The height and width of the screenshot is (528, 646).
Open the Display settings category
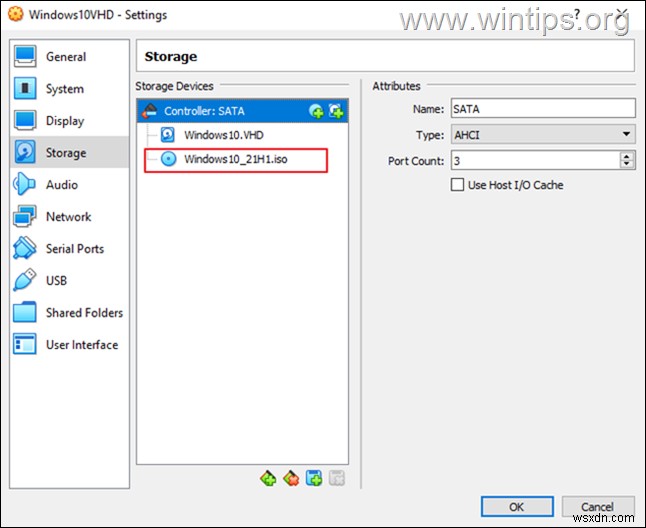69,121
